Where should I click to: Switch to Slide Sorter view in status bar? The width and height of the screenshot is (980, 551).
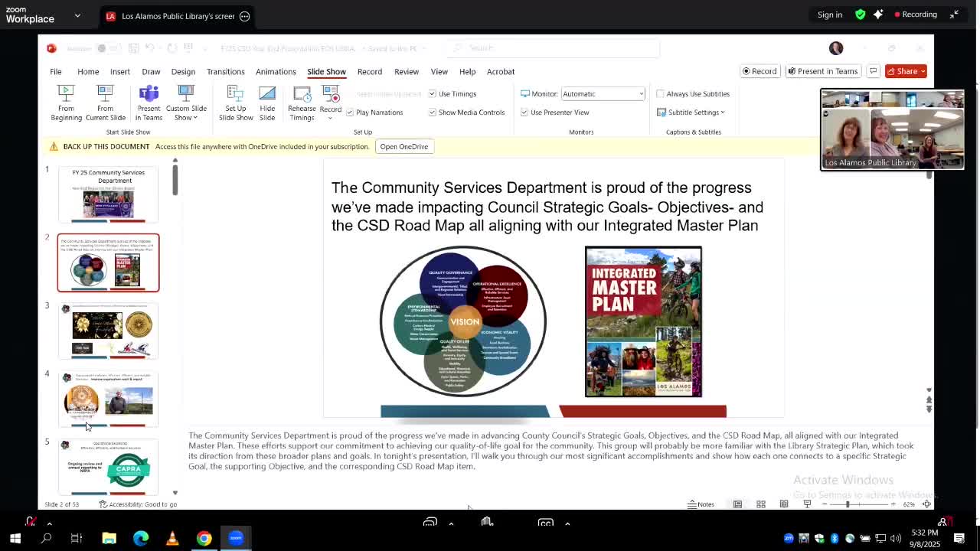point(761,504)
